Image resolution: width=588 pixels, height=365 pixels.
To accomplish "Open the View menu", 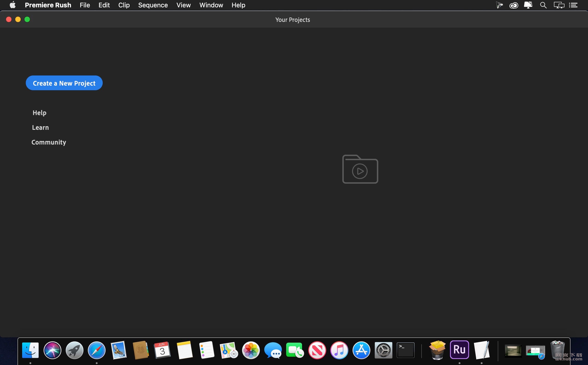I will pos(183,5).
